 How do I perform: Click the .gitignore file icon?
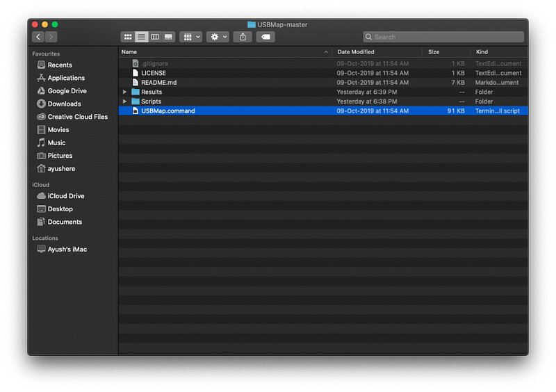point(135,63)
